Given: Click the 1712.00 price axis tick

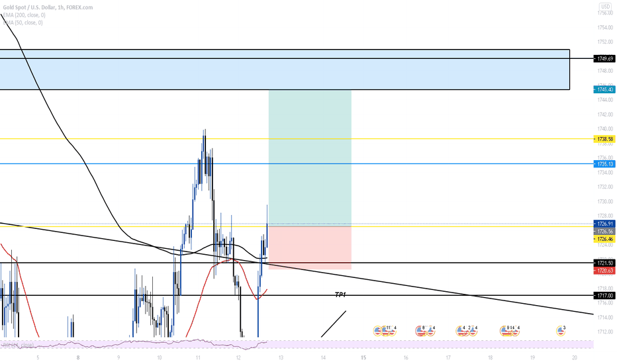Looking at the screenshot, I should click(605, 332).
